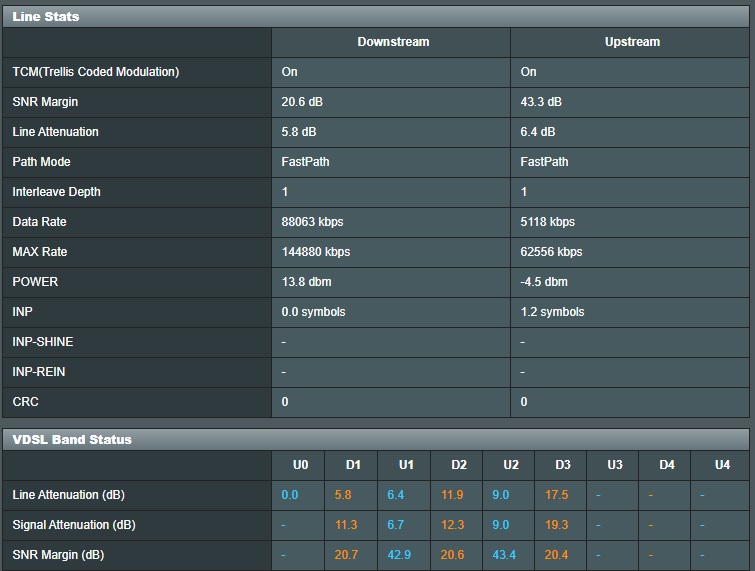Screen dimensions: 755x571
Task: Select the SNR Margin label in Line Stats
Action: [x=45, y=102]
